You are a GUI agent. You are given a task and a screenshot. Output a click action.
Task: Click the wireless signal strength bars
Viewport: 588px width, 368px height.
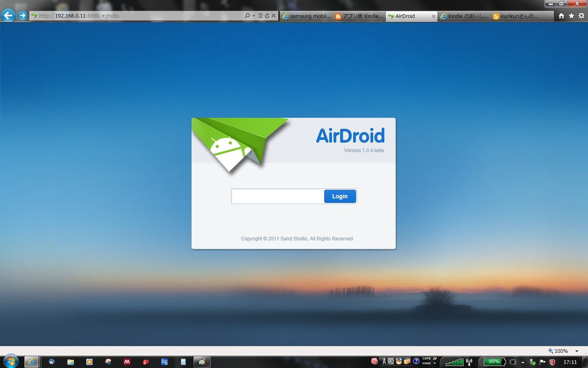click(x=454, y=362)
